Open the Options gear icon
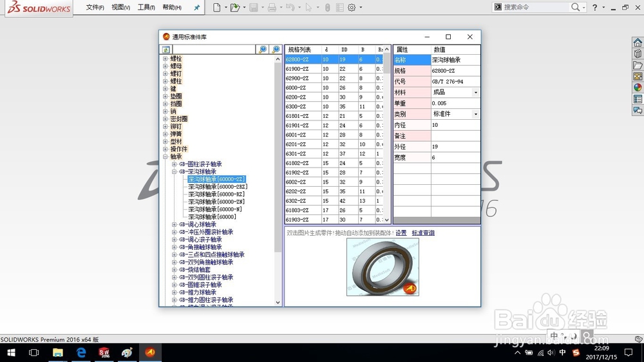 (352, 7)
